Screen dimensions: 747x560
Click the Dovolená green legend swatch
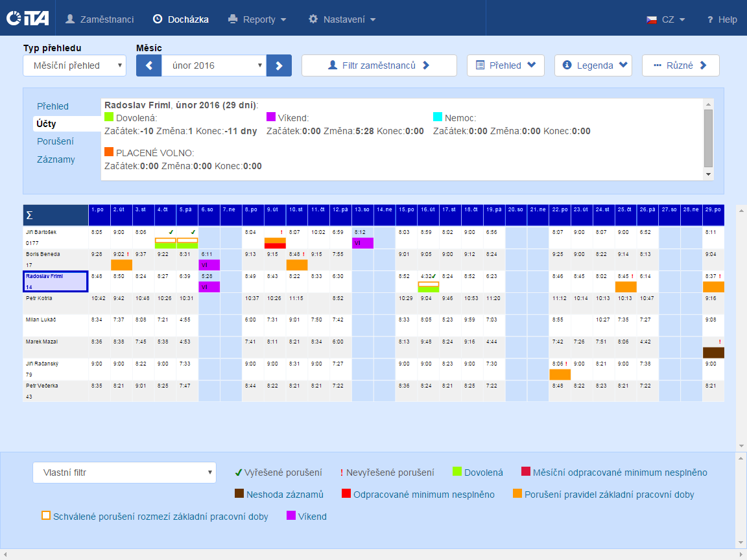(457, 472)
